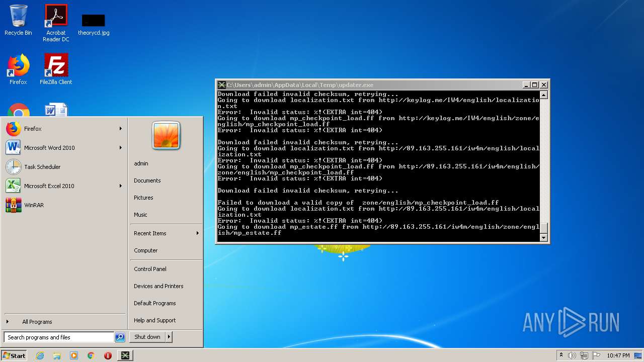The image size is (644, 362).
Task: Close the updater.exe console window
Action: [543, 85]
